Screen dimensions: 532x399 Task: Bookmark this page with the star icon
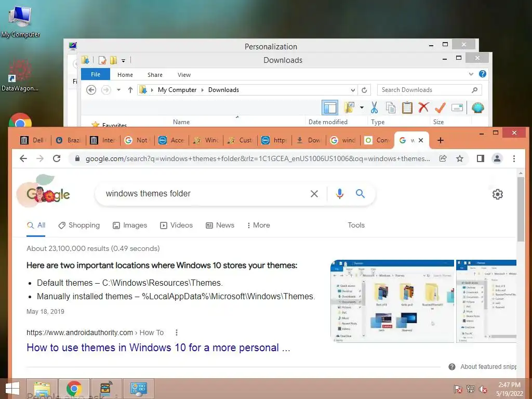pyautogui.click(x=460, y=158)
